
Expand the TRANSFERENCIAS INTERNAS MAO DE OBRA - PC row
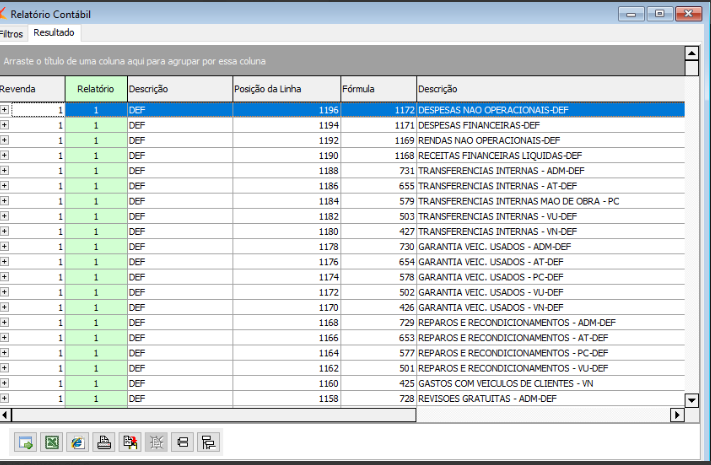[4, 201]
